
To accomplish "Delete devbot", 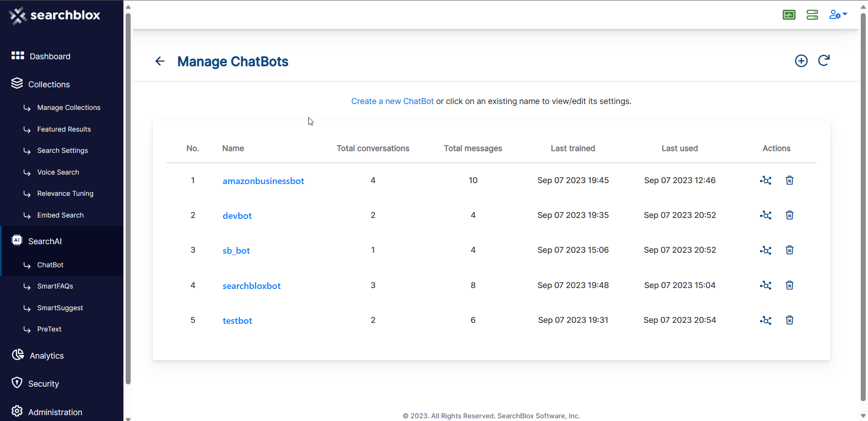I will coord(789,215).
